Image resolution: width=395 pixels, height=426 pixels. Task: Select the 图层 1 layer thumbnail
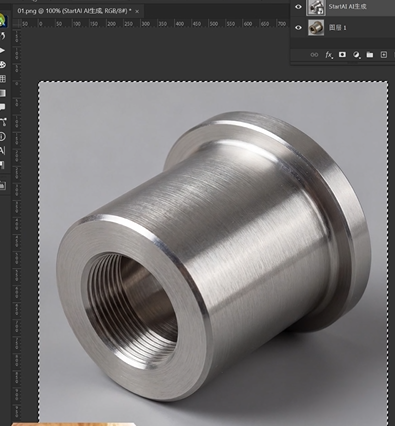coord(316,27)
